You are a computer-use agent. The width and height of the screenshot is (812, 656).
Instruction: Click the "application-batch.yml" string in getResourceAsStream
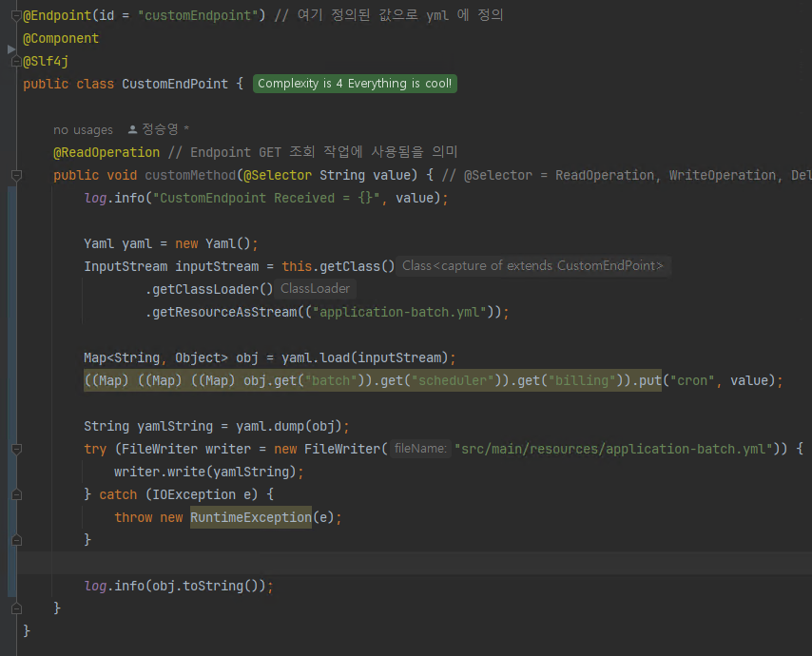[x=399, y=312]
